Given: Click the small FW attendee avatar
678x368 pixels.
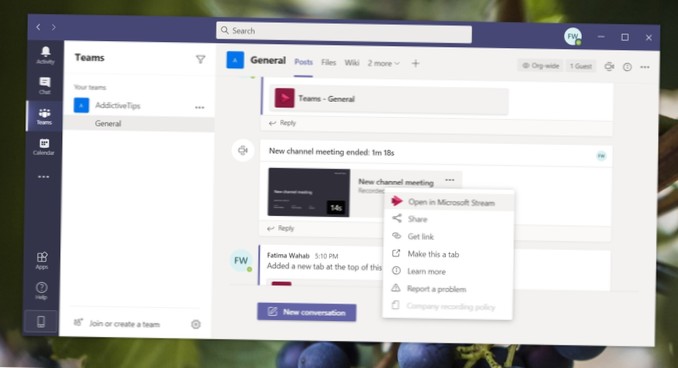Looking at the screenshot, I should point(601,156).
